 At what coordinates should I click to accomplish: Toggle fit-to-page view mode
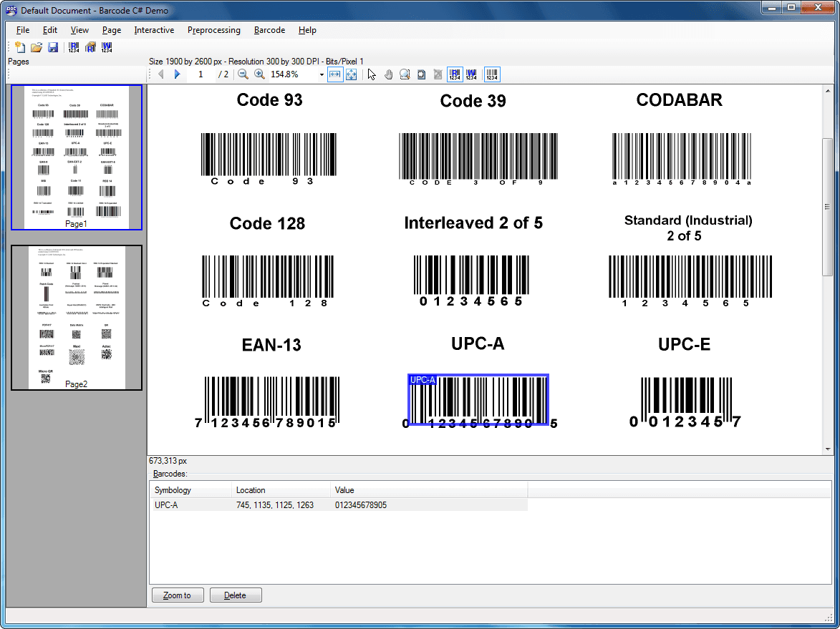tap(352, 74)
